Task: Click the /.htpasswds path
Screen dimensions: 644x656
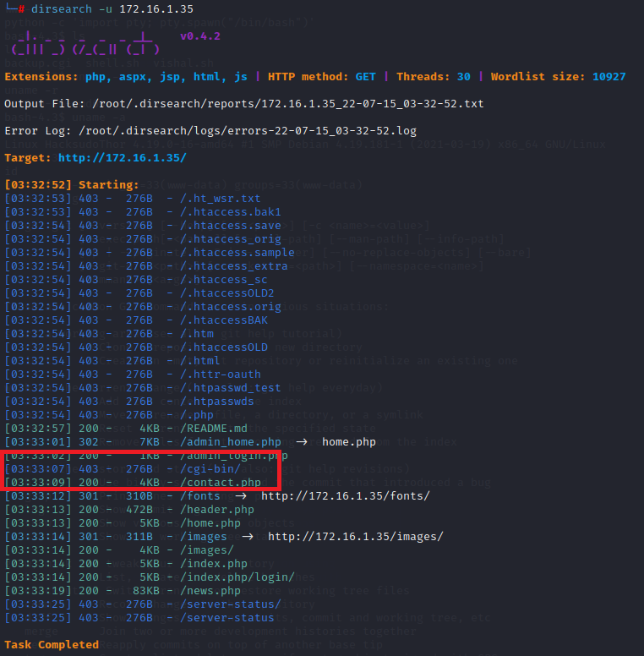Action: [x=216, y=402]
